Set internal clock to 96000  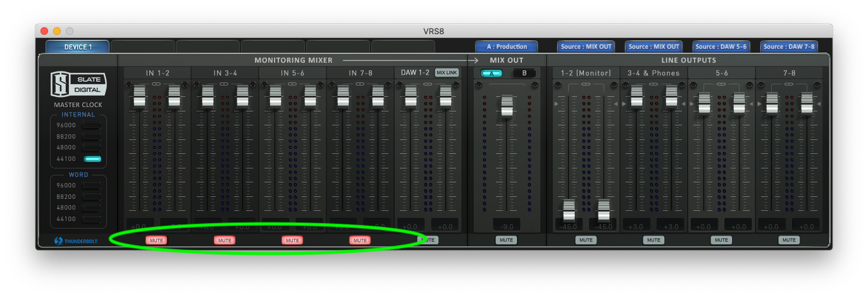(x=92, y=125)
